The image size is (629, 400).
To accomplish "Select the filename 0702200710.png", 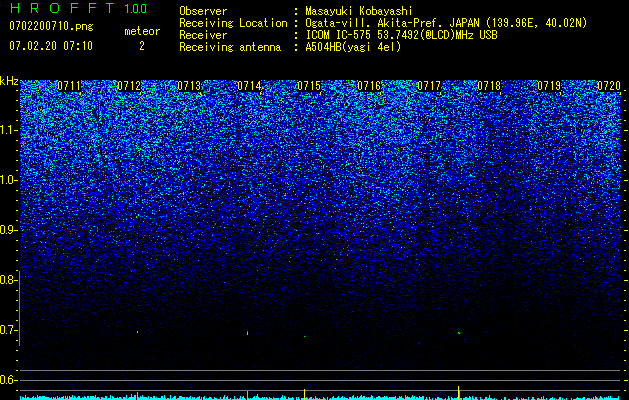I will tap(51, 27).
